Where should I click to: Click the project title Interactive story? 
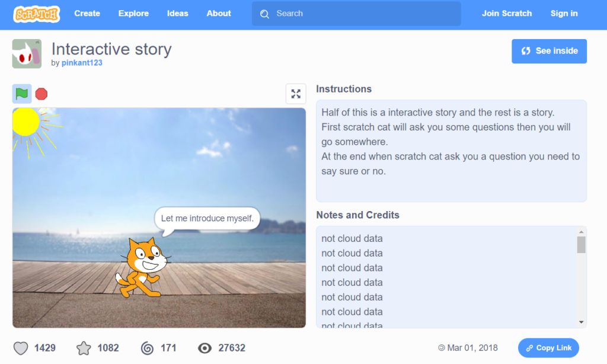tap(111, 49)
